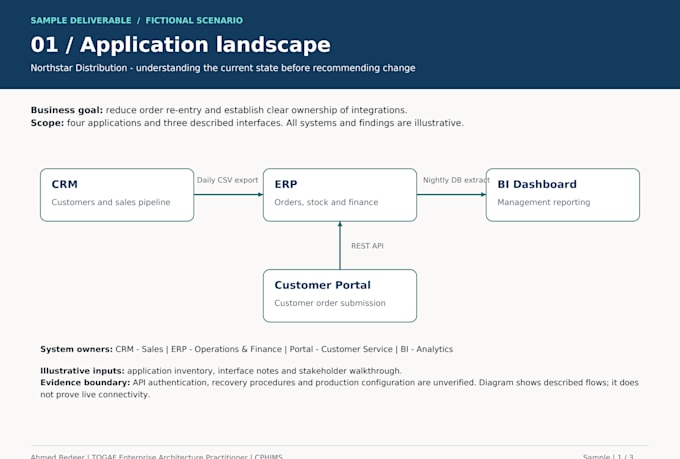Select the "SAMPLE DELIVERABLE" header label
The image size is (680, 459).
pos(81,20)
